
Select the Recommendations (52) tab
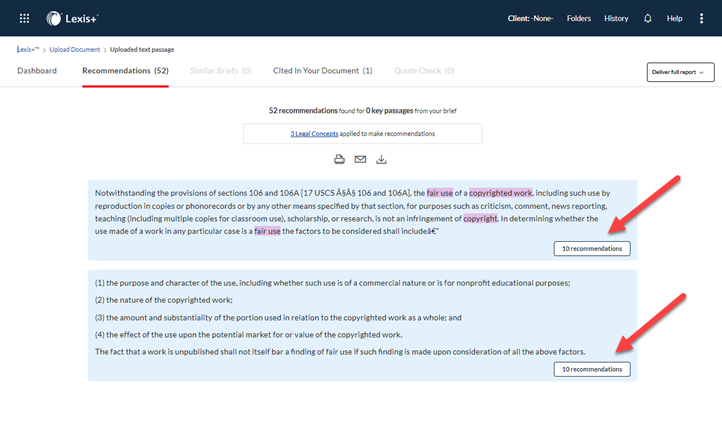click(x=125, y=70)
